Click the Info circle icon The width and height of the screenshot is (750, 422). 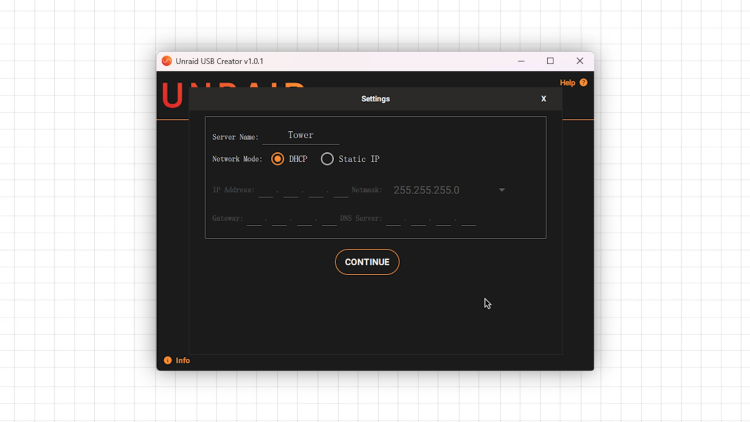(167, 360)
